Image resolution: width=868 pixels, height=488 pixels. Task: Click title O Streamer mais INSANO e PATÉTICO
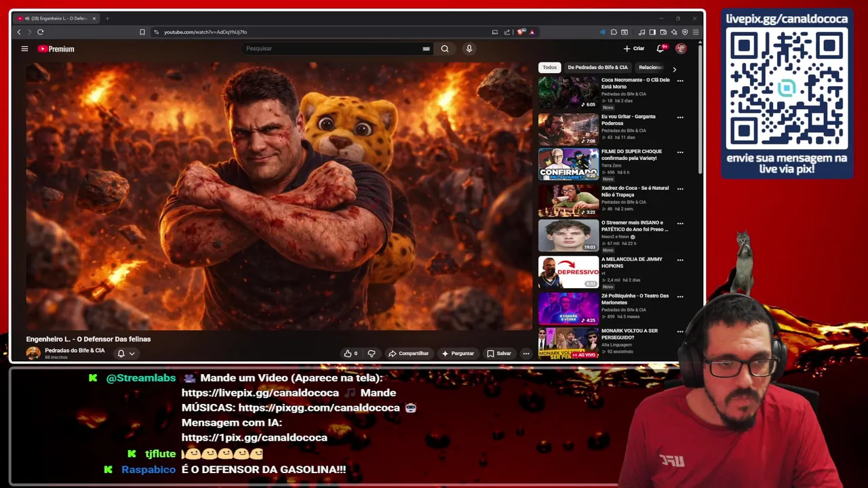coord(635,226)
